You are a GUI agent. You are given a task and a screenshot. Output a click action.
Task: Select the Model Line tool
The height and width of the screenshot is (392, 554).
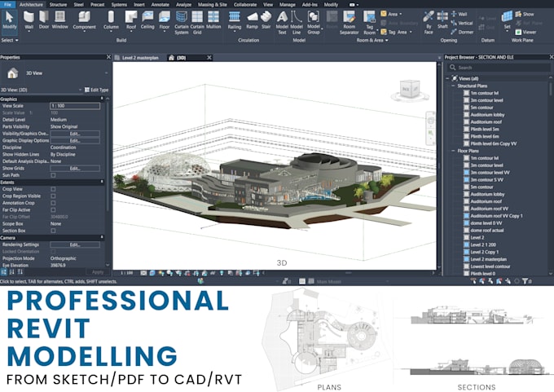click(296, 23)
